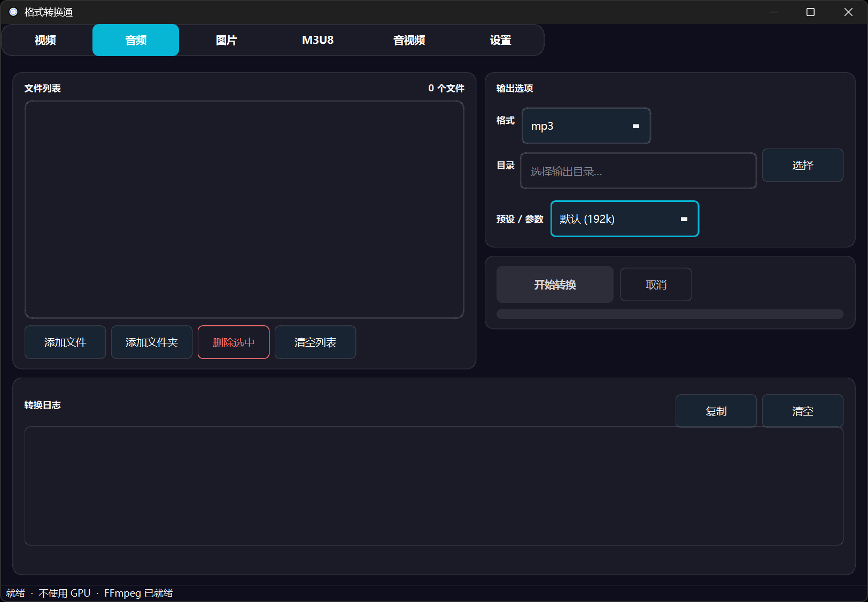This screenshot has height=602, width=868.
Task: Click 选择 to browse output directory
Action: coord(803,166)
